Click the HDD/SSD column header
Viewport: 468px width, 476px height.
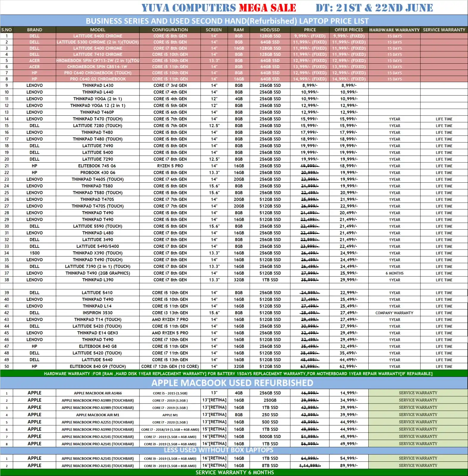point(270,30)
